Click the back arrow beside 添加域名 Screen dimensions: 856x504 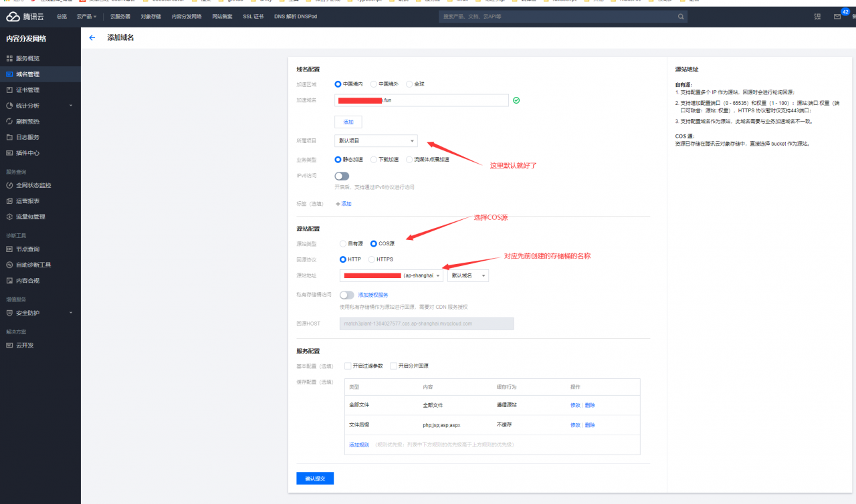[x=92, y=38]
